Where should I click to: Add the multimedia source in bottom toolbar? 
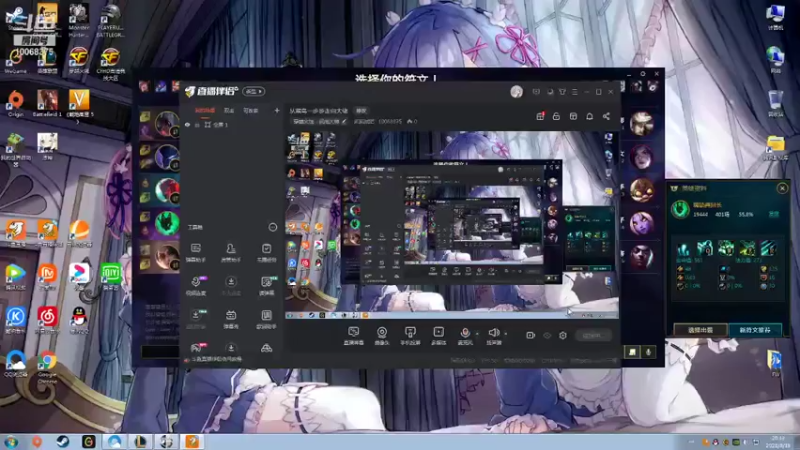438,336
